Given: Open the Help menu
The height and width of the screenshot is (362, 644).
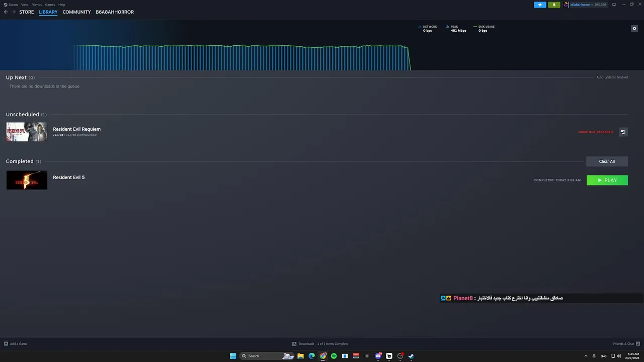Looking at the screenshot, I should (x=61, y=5).
